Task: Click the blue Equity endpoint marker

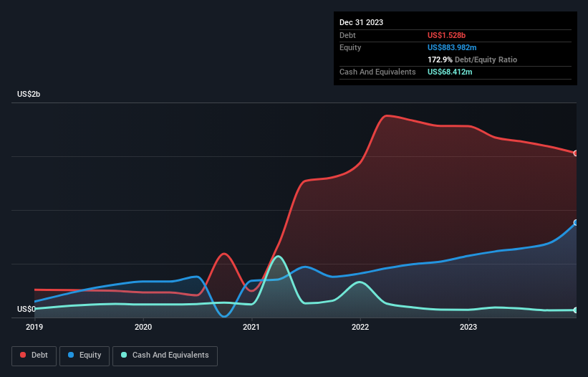Action: tap(576, 222)
